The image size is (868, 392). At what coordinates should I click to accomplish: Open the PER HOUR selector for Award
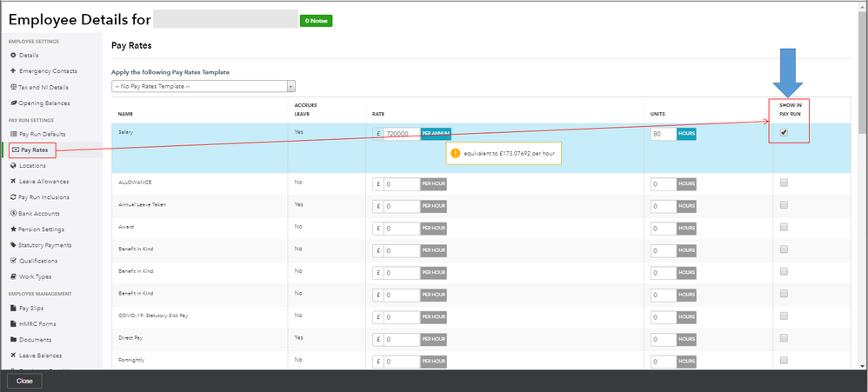click(x=433, y=229)
